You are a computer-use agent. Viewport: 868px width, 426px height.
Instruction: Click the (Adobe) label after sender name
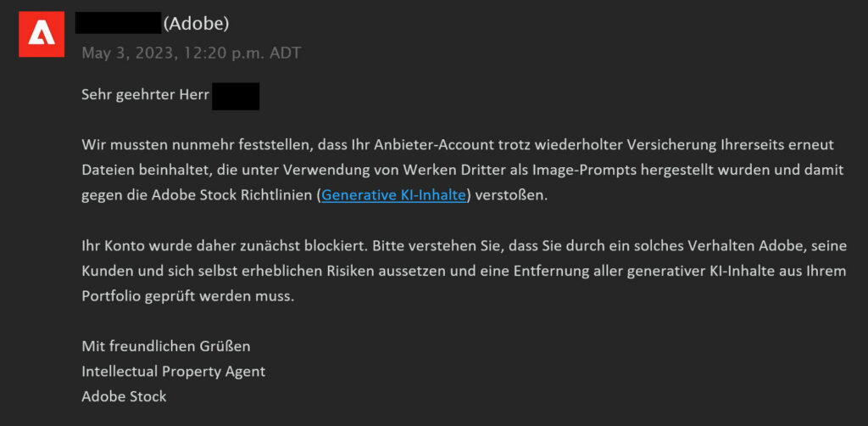(x=197, y=23)
